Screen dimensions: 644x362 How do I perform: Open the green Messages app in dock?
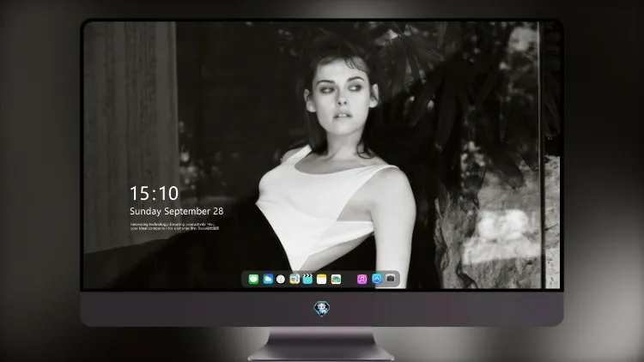253,279
